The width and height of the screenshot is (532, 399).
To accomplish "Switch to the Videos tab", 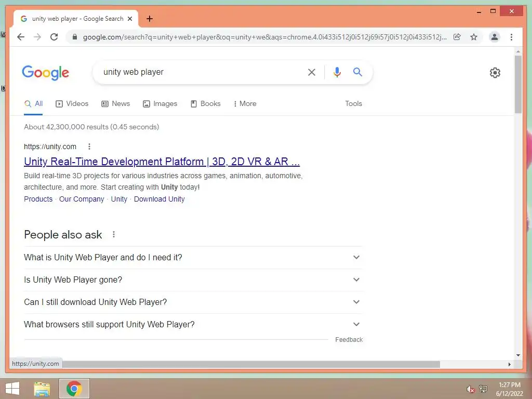I will [72, 104].
